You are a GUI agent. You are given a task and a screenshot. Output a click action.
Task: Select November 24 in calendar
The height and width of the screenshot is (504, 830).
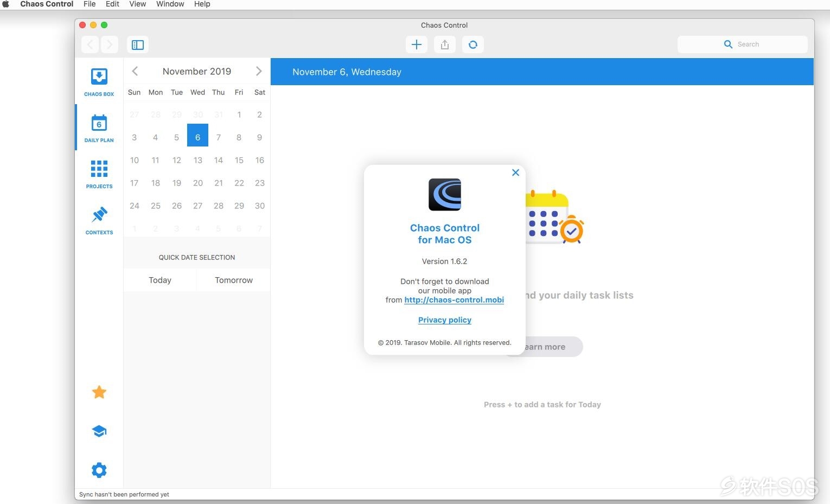click(x=135, y=206)
